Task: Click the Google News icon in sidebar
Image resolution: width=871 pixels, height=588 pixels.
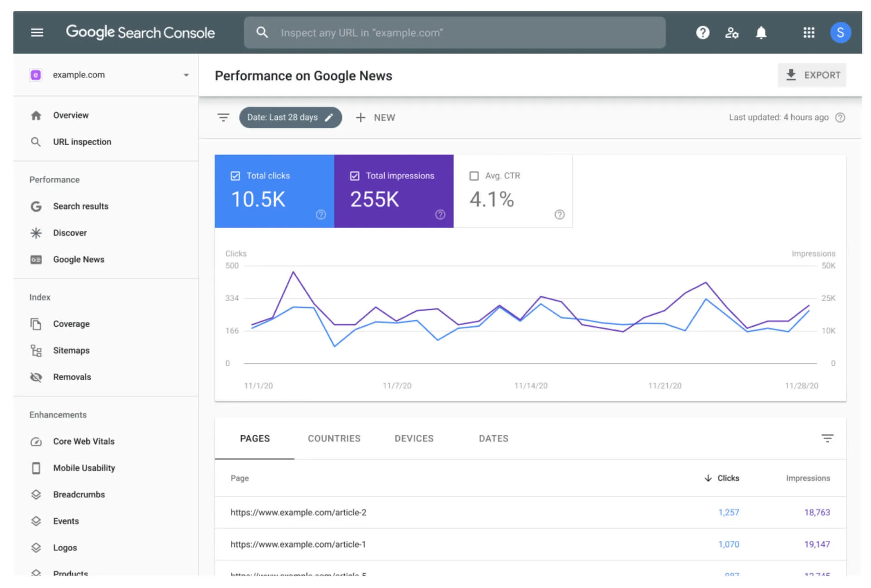Action: tap(37, 259)
